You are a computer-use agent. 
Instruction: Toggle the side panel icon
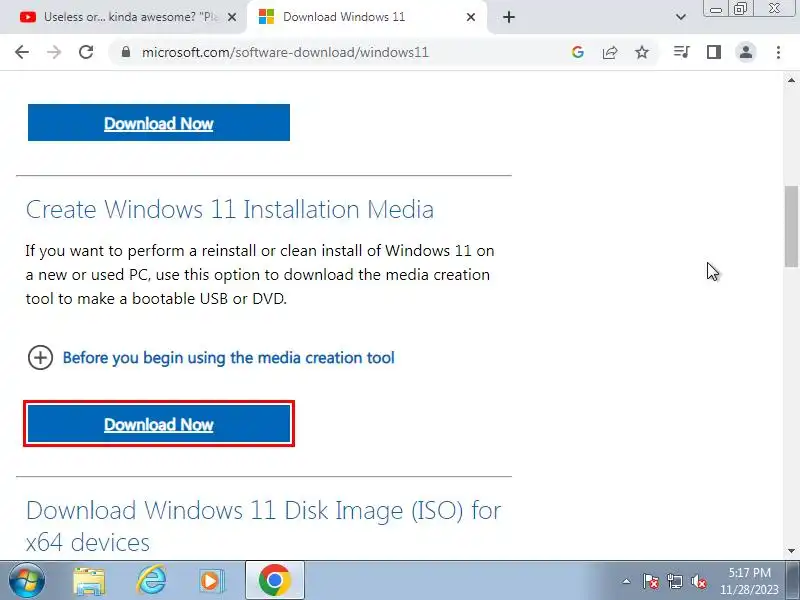pos(714,52)
